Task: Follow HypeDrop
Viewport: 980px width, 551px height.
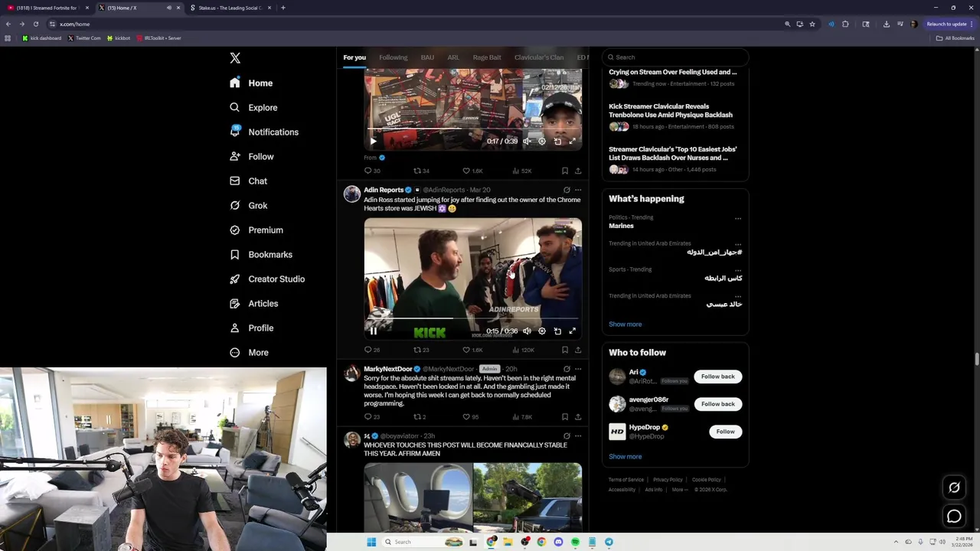Action: [x=725, y=432]
